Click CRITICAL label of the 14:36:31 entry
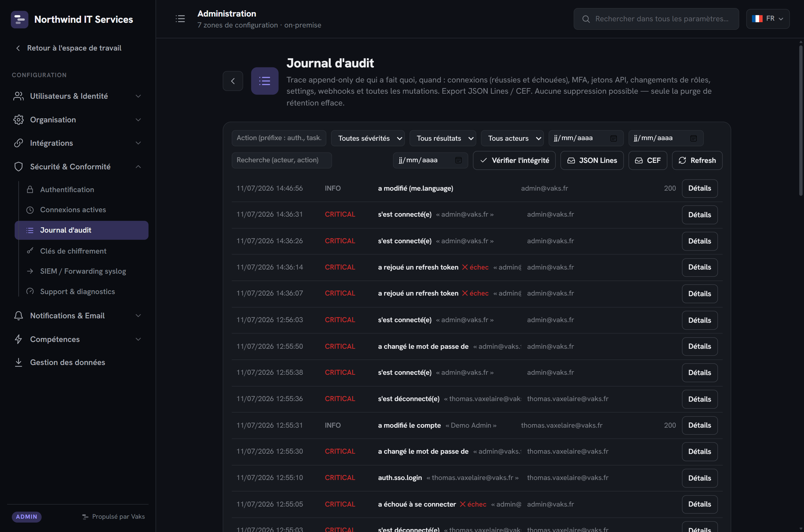 [x=340, y=215]
